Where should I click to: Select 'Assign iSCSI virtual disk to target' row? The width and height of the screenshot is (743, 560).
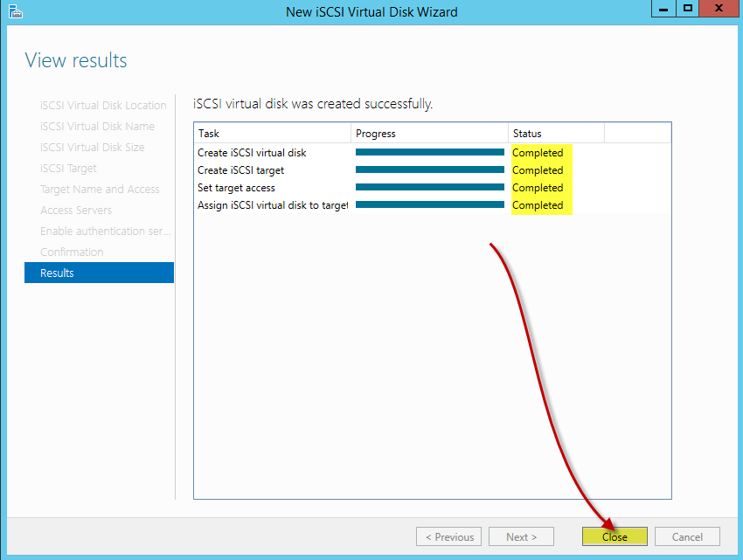coord(432,205)
